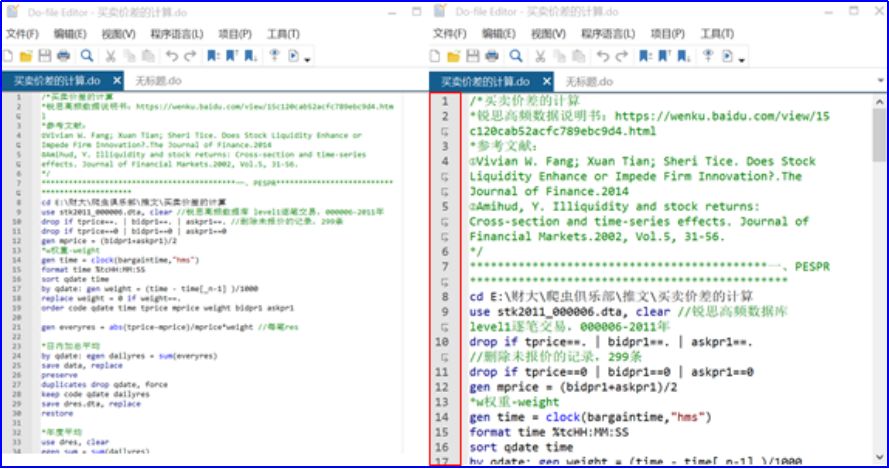The height and width of the screenshot is (469, 889).
Task: Open 文件(F) menu in right window
Action: tap(450, 34)
